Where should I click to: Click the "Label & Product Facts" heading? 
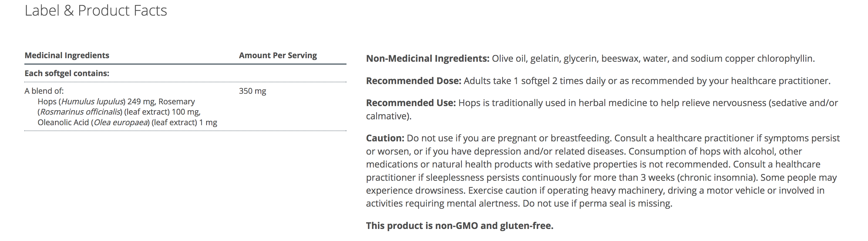pos(96,11)
